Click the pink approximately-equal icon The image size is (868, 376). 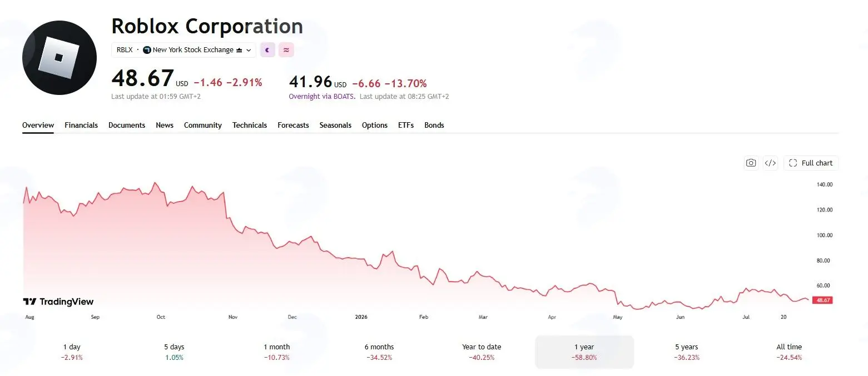point(286,50)
